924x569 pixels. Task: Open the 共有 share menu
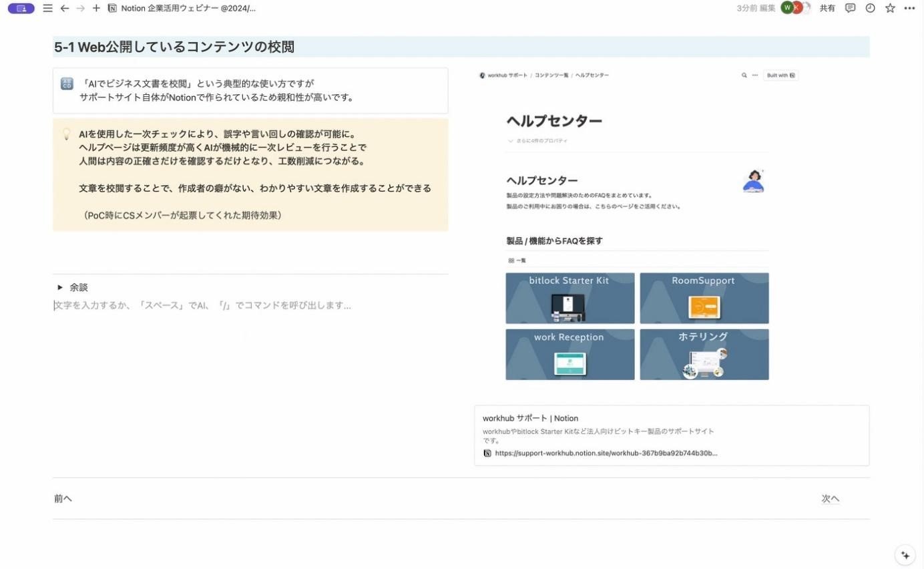(x=827, y=8)
